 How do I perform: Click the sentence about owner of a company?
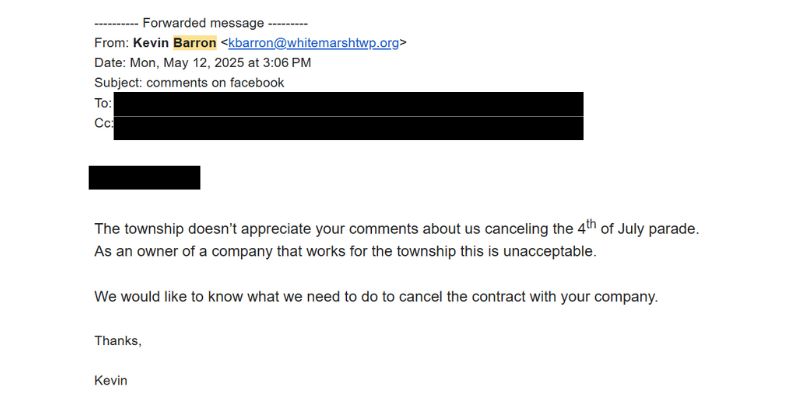[345, 252]
